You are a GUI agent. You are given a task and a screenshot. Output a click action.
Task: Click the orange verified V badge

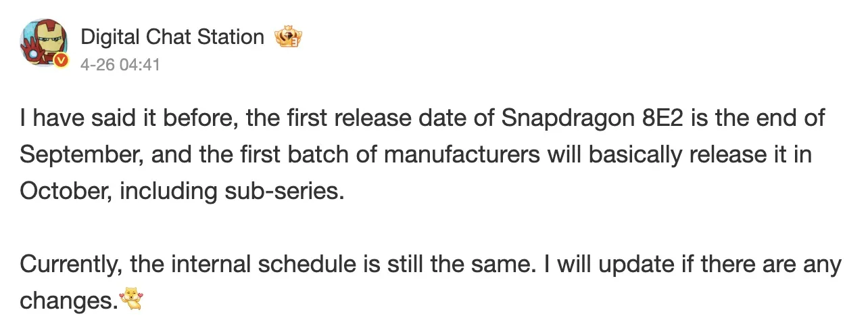click(62, 61)
